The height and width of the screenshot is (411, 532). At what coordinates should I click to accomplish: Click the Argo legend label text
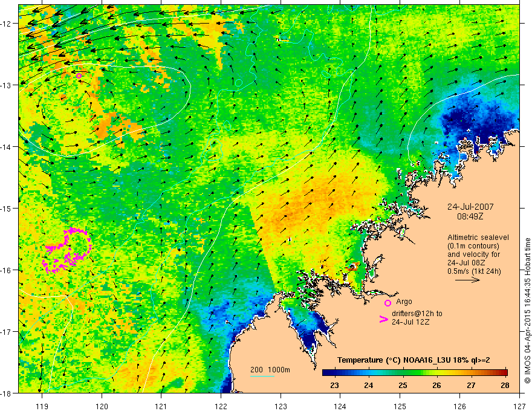pos(404,302)
